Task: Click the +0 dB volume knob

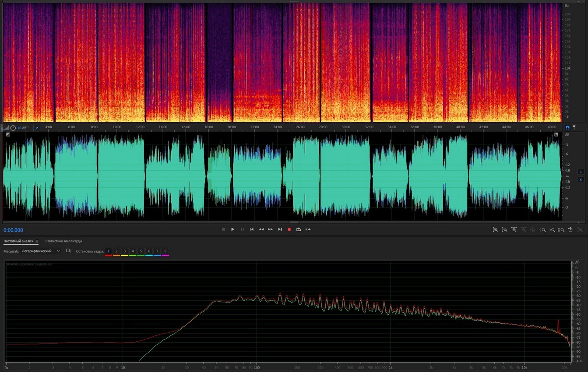Action: pos(13,128)
